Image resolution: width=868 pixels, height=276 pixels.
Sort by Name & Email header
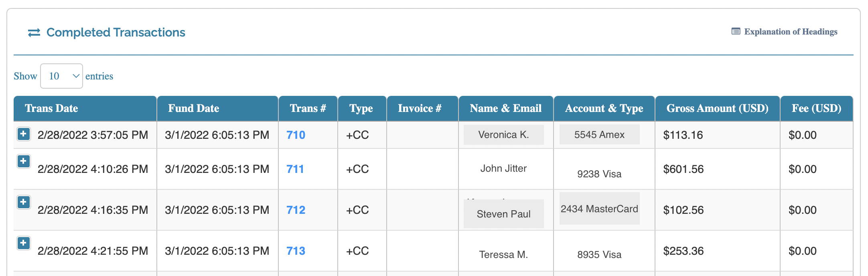(x=506, y=108)
